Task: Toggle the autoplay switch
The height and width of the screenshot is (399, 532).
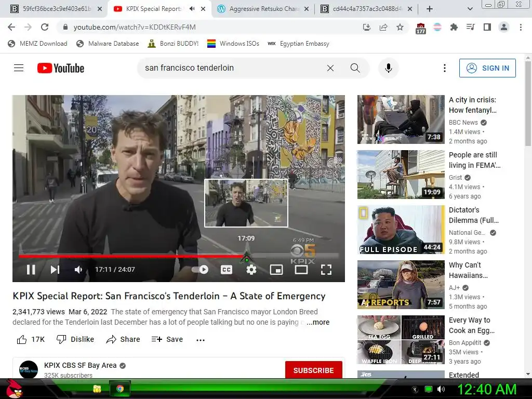Action: (x=200, y=270)
